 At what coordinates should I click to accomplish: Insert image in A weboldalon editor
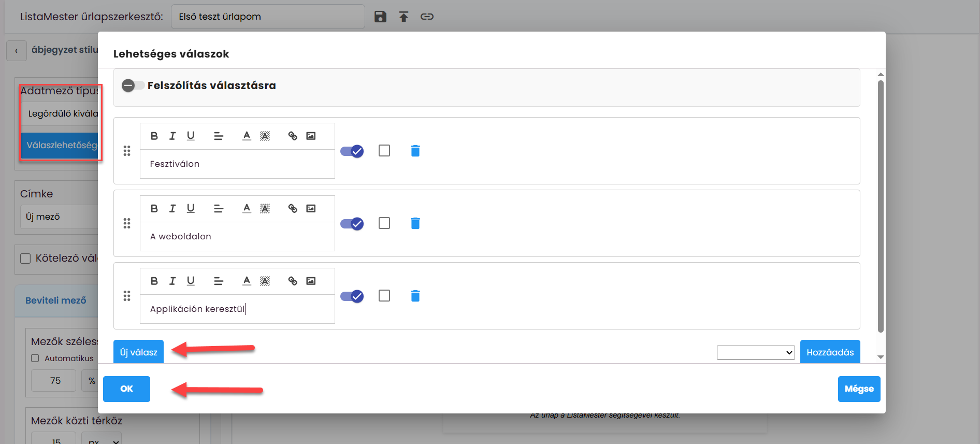tap(311, 208)
